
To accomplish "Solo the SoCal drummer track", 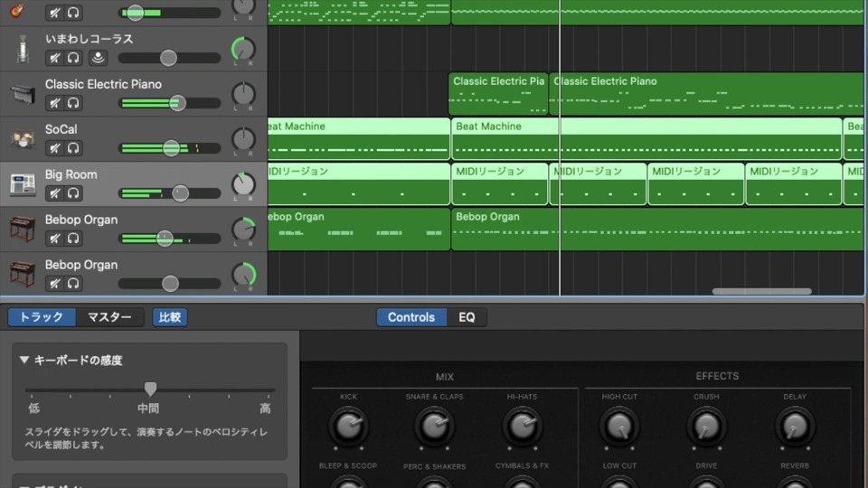I will (73, 148).
